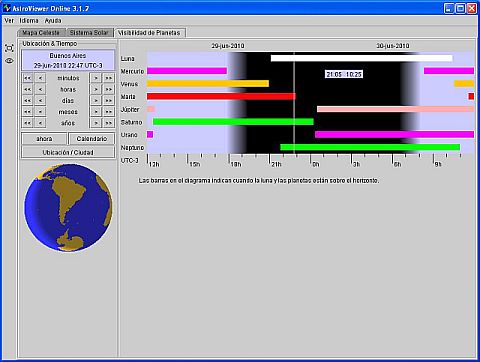Toggle the eye night-vision icon
480x362 pixels.
[9, 61]
